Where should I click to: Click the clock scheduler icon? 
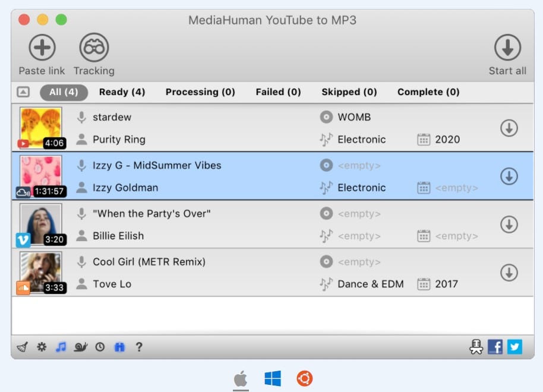(x=100, y=347)
